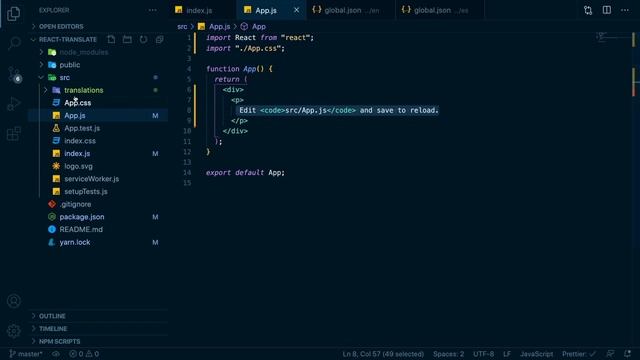Click New File icon in REACT-TRANSLATE header
This screenshot has height=360, width=640.
[x=111, y=39]
